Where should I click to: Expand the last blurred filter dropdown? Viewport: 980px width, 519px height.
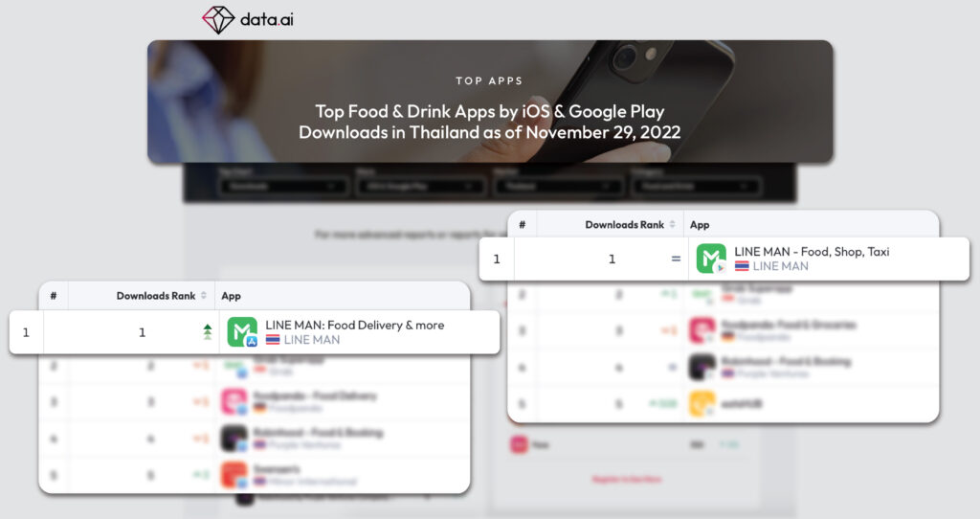[x=697, y=187]
